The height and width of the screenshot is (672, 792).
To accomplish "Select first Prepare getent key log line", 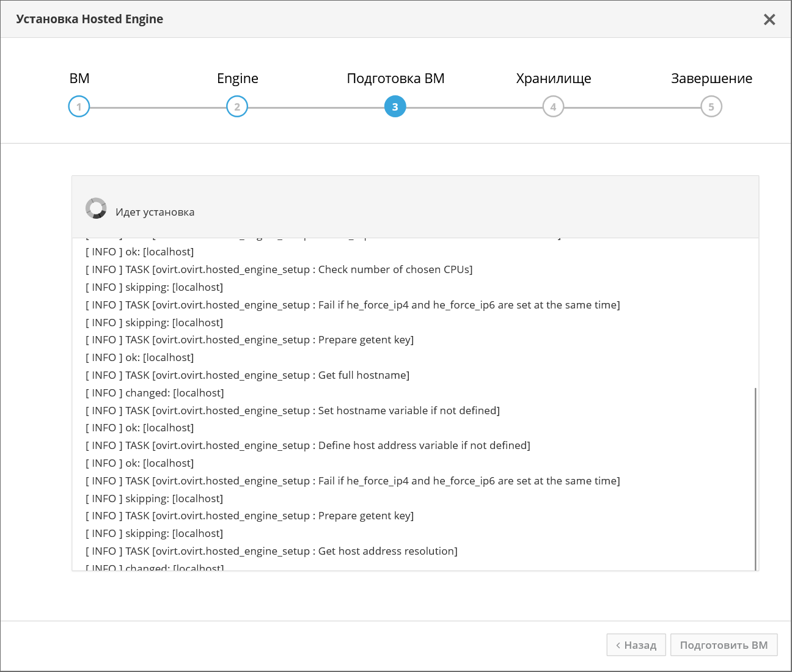I will pos(249,340).
